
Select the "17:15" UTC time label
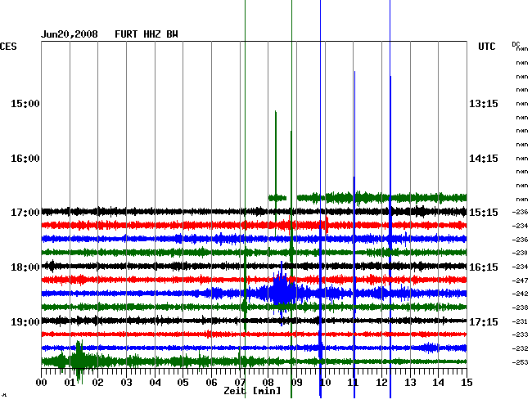click(484, 321)
